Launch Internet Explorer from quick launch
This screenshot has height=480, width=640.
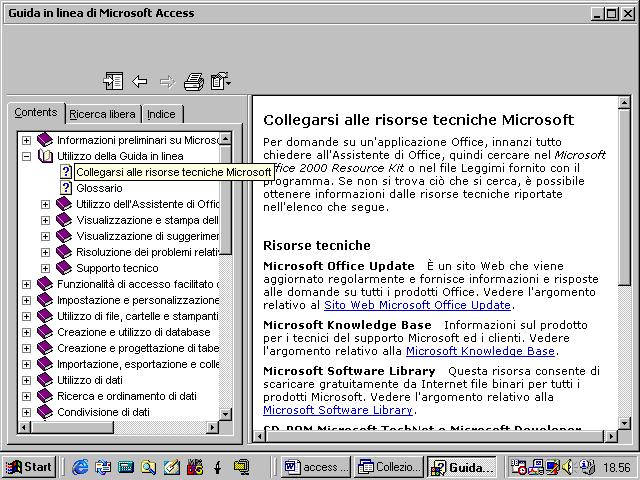[x=80, y=467]
